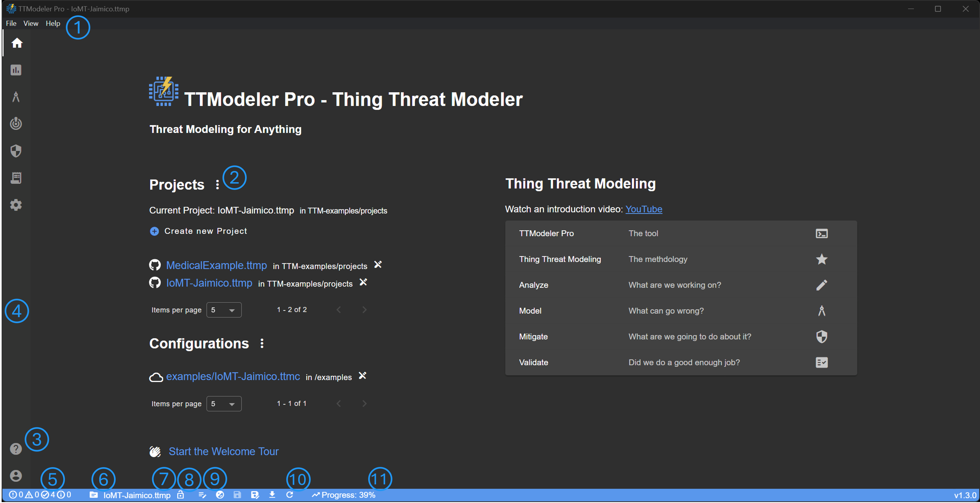Image resolution: width=980 pixels, height=503 pixels.
Task: Click the terminal icon in TTModeler Pro row
Action: pos(822,234)
